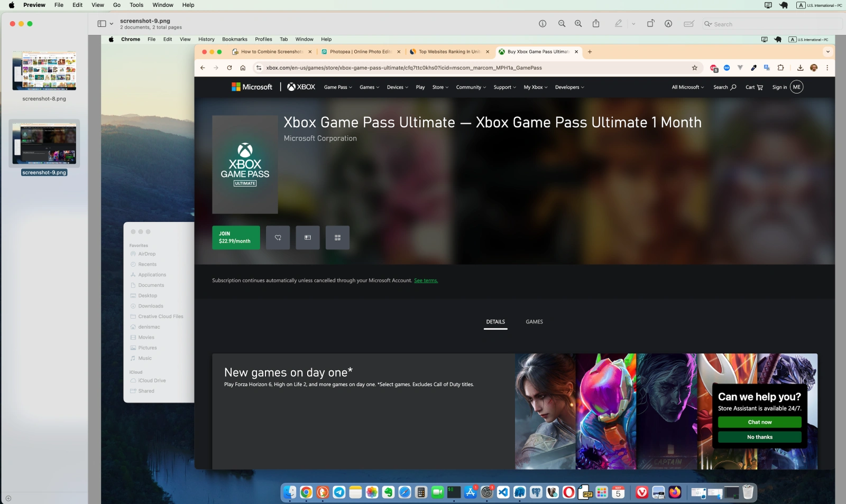The height and width of the screenshot is (504, 846).
Task: Click the add button at sidebar bottom
Action: pos(8,498)
